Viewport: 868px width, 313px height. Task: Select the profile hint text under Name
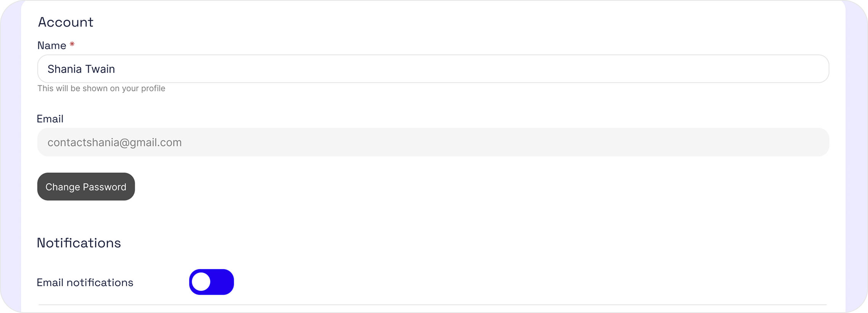pyautogui.click(x=101, y=88)
